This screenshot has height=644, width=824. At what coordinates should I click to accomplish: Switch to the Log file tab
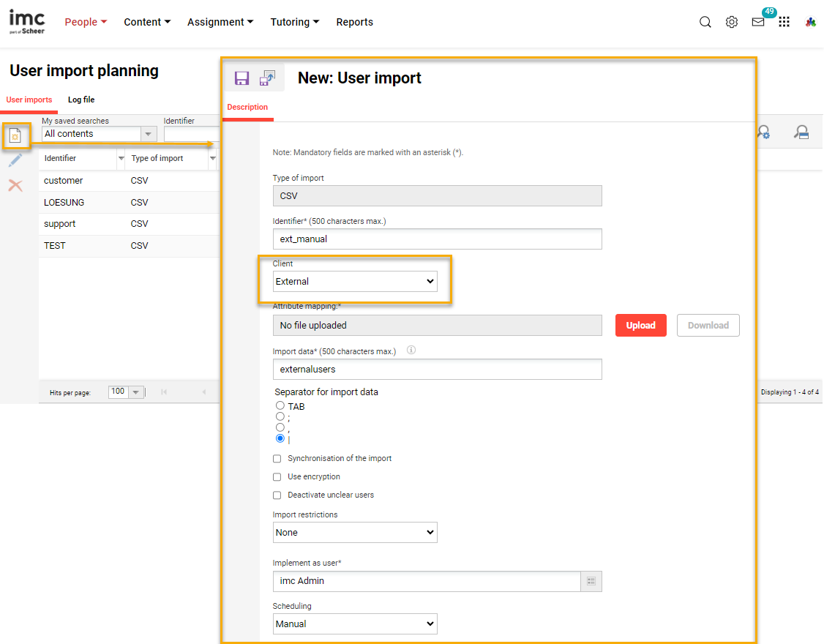[x=81, y=100]
